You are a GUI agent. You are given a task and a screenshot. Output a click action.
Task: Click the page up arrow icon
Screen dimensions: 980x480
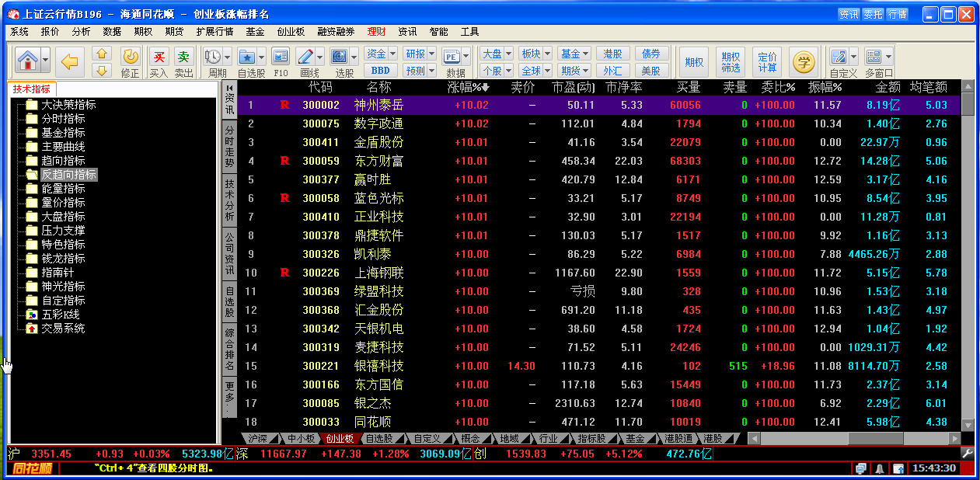point(102,54)
